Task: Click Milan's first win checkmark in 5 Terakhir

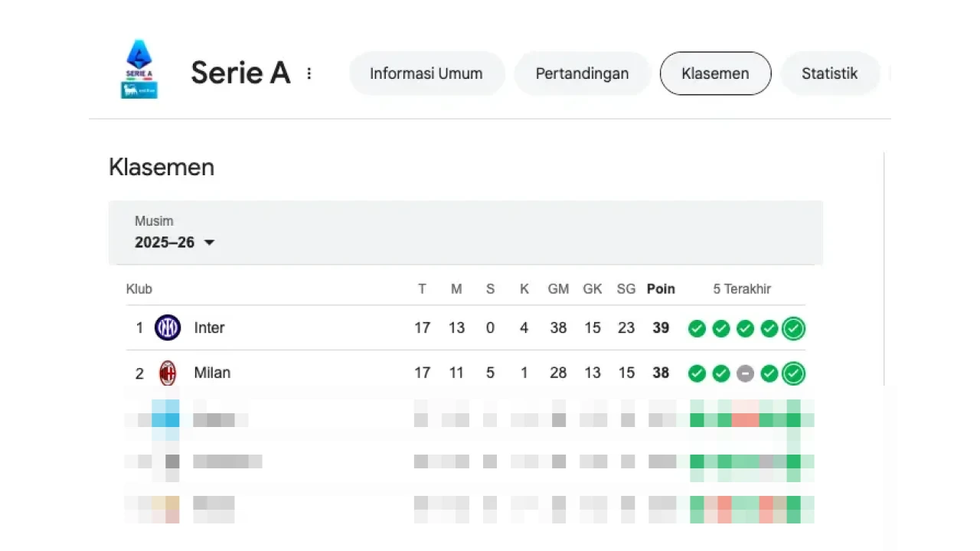Action: pyautogui.click(x=697, y=373)
